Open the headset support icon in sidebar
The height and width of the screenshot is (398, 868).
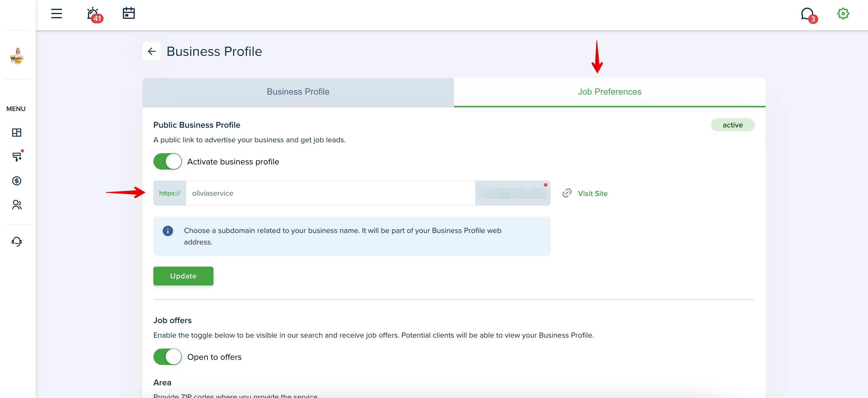click(x=16, y=241)
